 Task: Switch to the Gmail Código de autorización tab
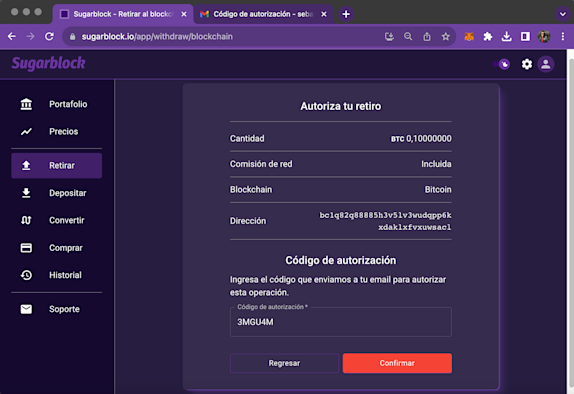(263, 14)
